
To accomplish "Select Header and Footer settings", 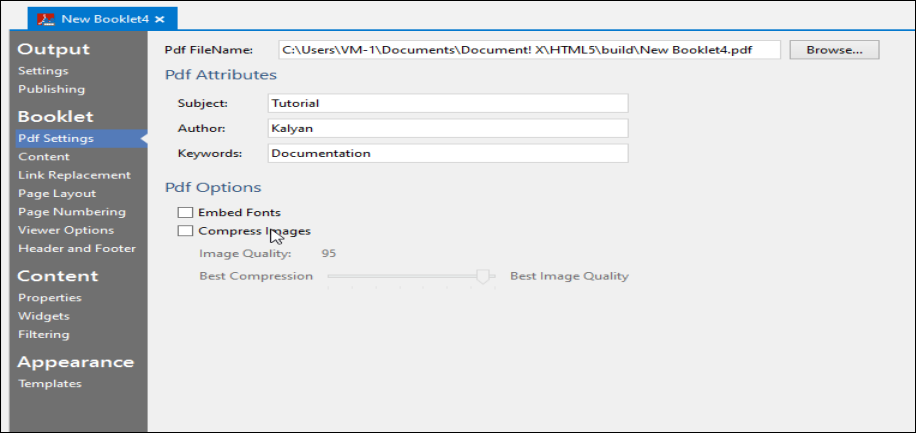I will (x=77, y=248).
